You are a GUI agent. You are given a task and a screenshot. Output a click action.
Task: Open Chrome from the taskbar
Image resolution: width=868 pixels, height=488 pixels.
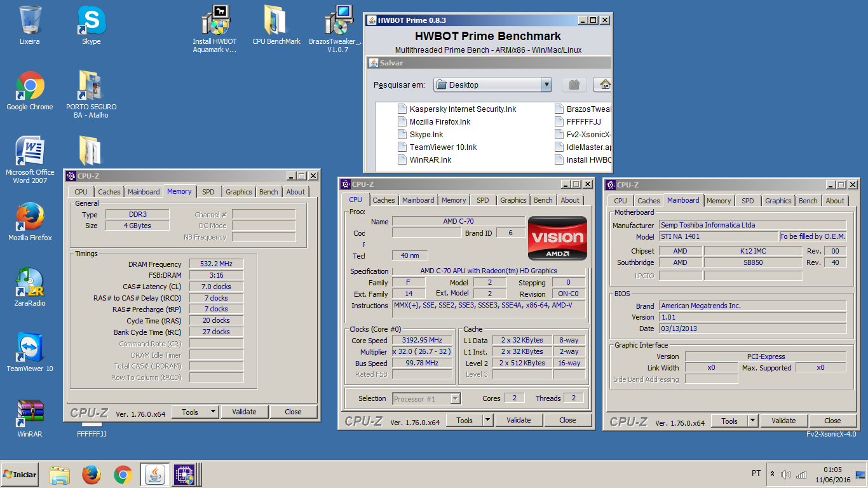123,475
